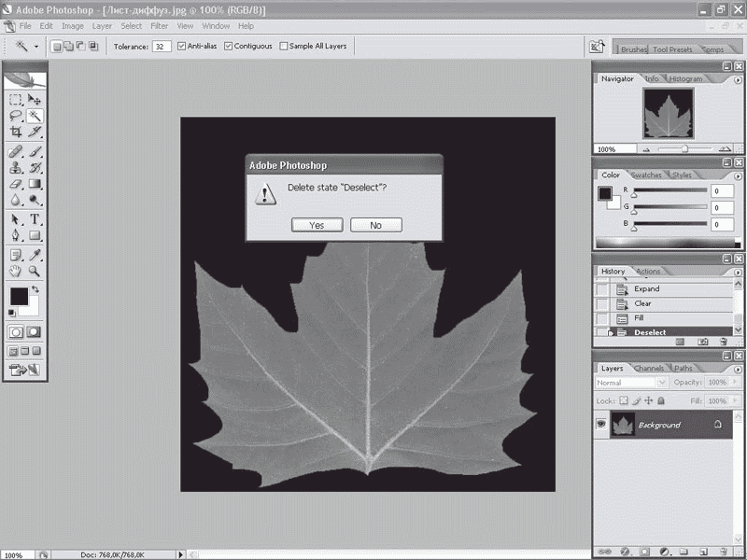The height and width of the screenshot is (560, 747).
Task: Activate the Zoom tool in toolbox
Action: pos(35,271)
